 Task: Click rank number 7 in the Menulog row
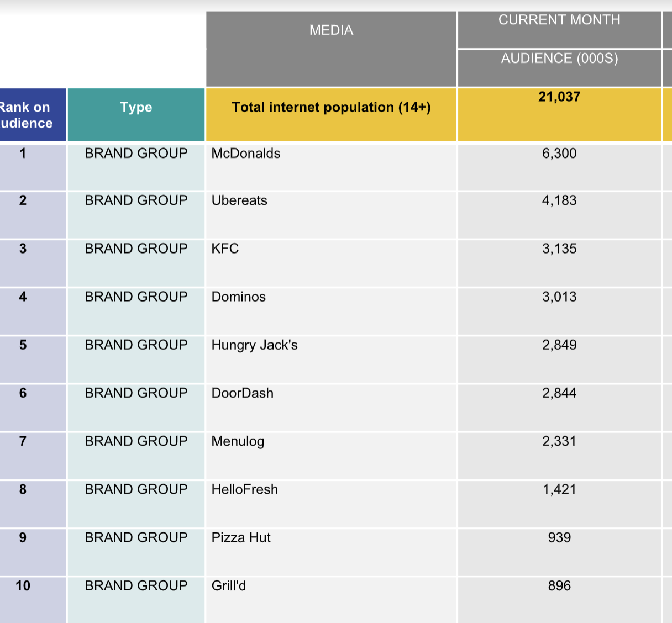coord(23,441)
